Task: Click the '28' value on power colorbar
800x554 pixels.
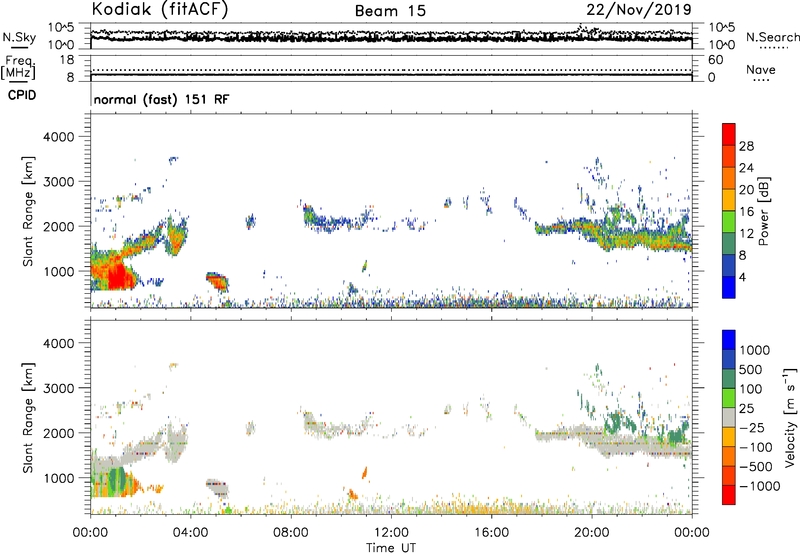Action: 746,146
